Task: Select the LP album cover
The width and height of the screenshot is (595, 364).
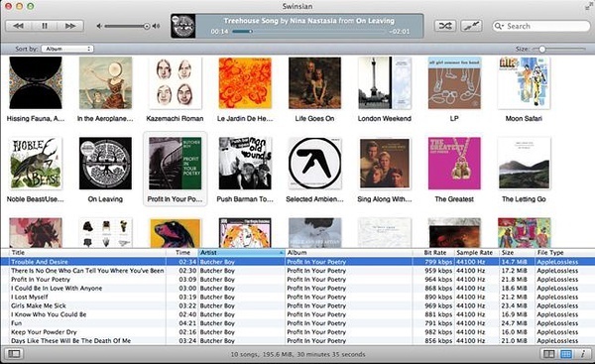Action: tap(454, 82)
